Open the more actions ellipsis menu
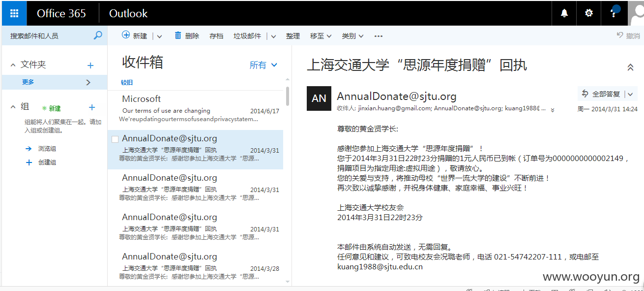Image resolution: width=644 pixels, height=291 pixels. pyautogui.click(x=379, y=36)
